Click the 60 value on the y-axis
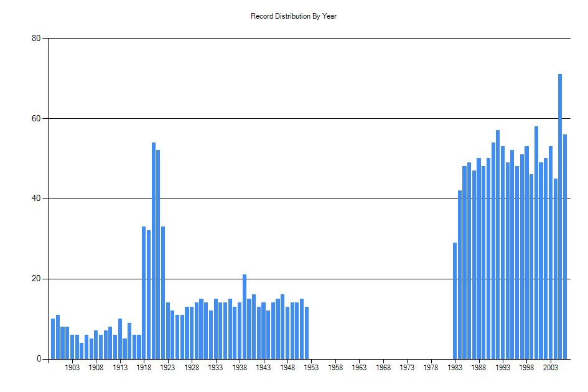Screen dimensions: 588x392 point(35,117)
